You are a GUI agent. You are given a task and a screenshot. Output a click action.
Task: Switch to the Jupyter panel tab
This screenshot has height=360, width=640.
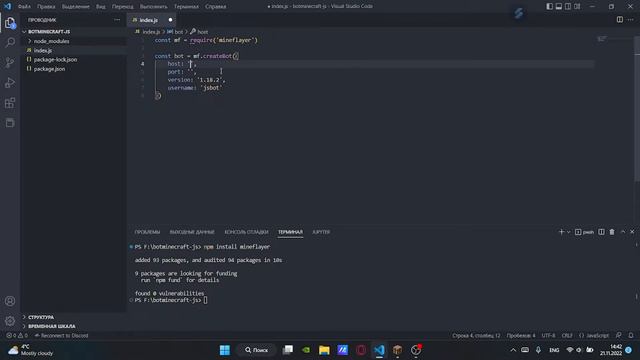click(x=321, y=232)
